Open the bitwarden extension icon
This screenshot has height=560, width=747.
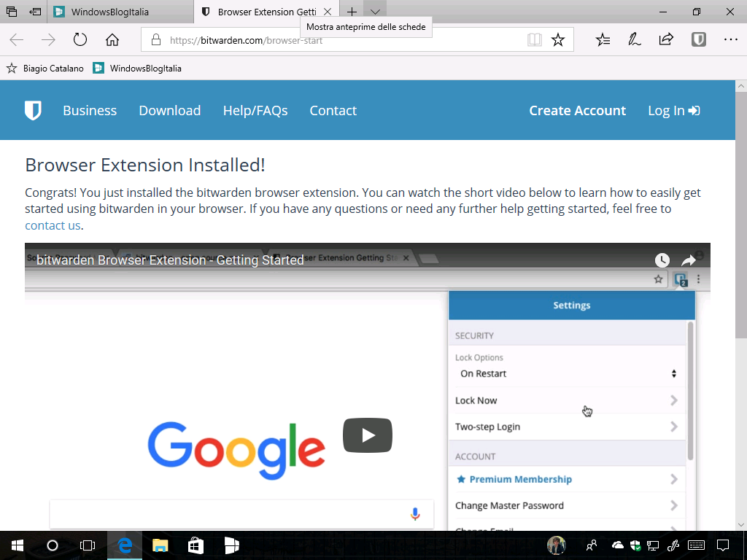(x=698, y=39)
